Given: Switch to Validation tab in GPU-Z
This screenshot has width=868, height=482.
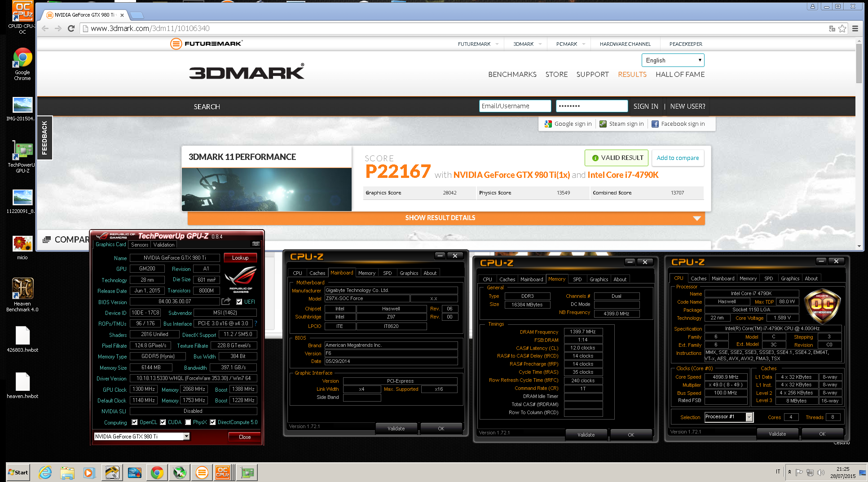Looking at the screenshot, I should point(164,245).
